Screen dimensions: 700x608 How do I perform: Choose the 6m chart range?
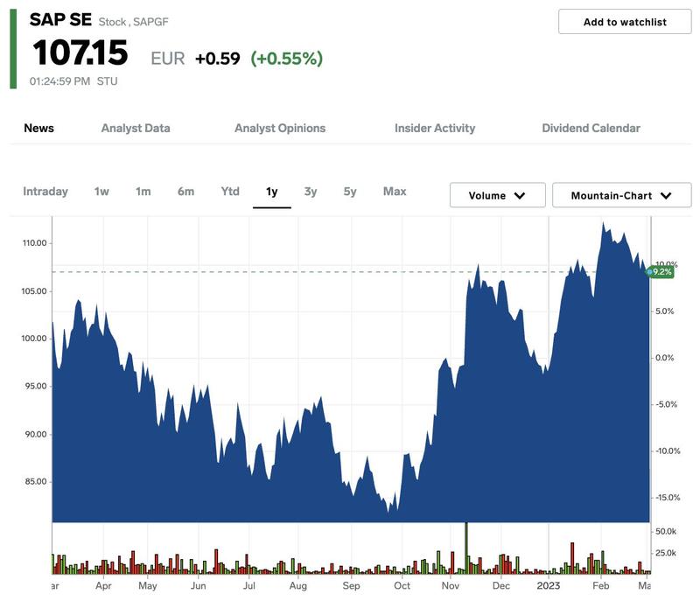[x=185, y=192]
